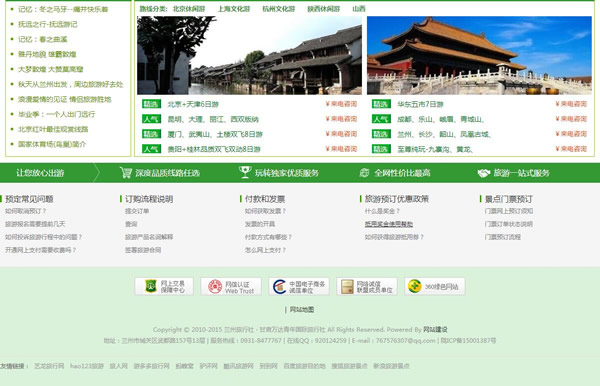Open the water town canal photo
The width and height of the screenshot is (600, 386).
(x=249, y=55)
